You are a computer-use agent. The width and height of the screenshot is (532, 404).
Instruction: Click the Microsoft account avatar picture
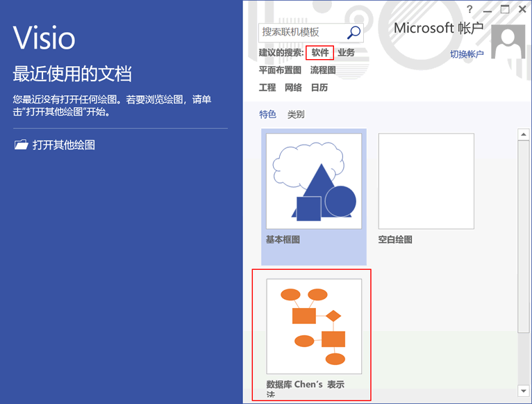508,42
